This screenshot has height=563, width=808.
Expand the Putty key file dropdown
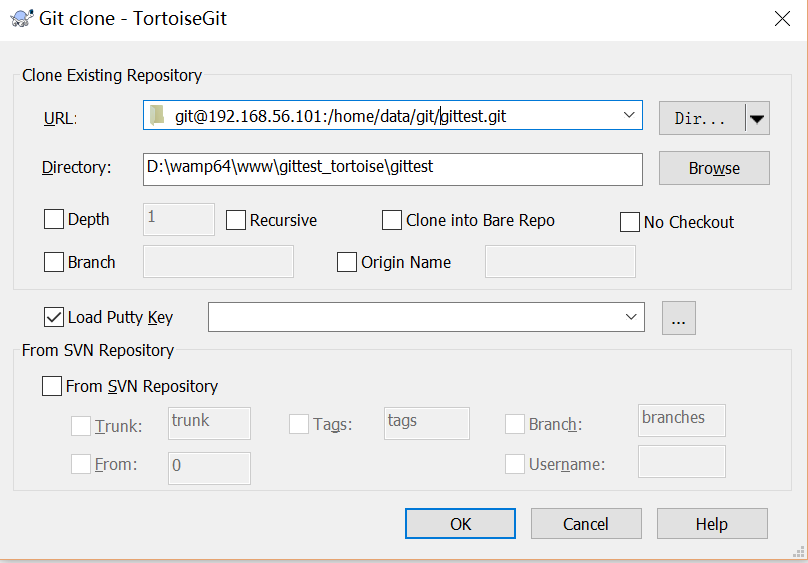click(631, 317)
